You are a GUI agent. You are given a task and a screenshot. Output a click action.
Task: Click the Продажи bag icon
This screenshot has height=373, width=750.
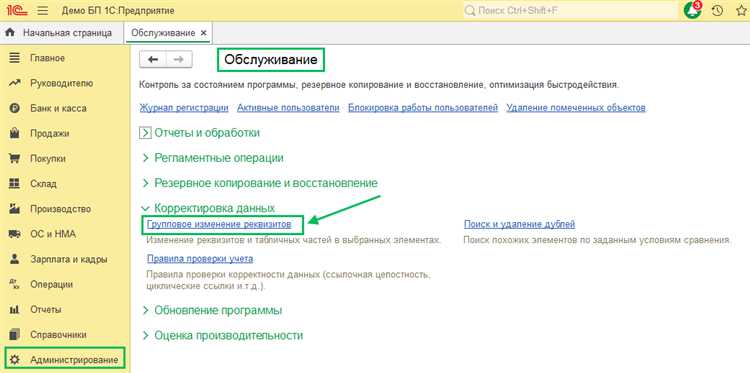tap(15, 133)
